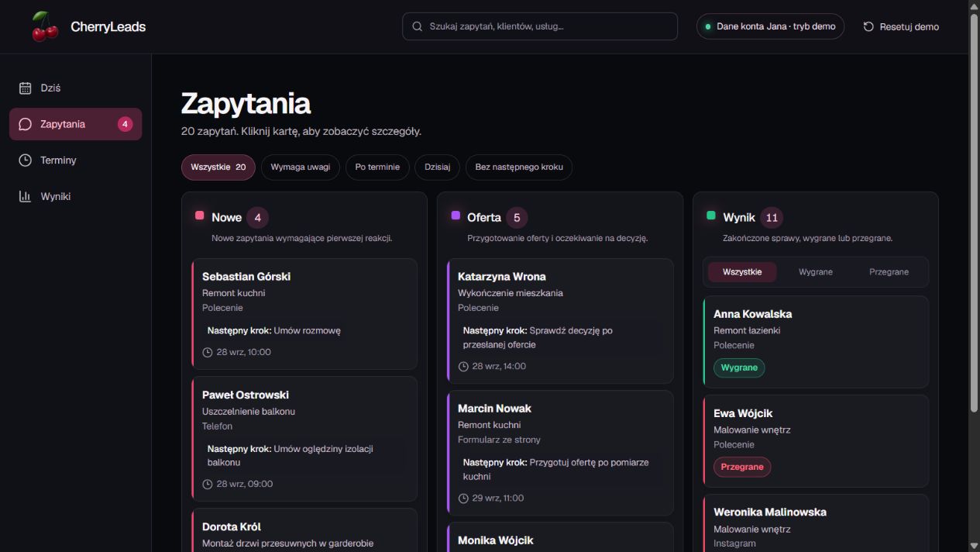The width and height of the screenshot is (980, 552).
Task: Toggle the Dzisiaj filter chip
Action: click(438, 167)
